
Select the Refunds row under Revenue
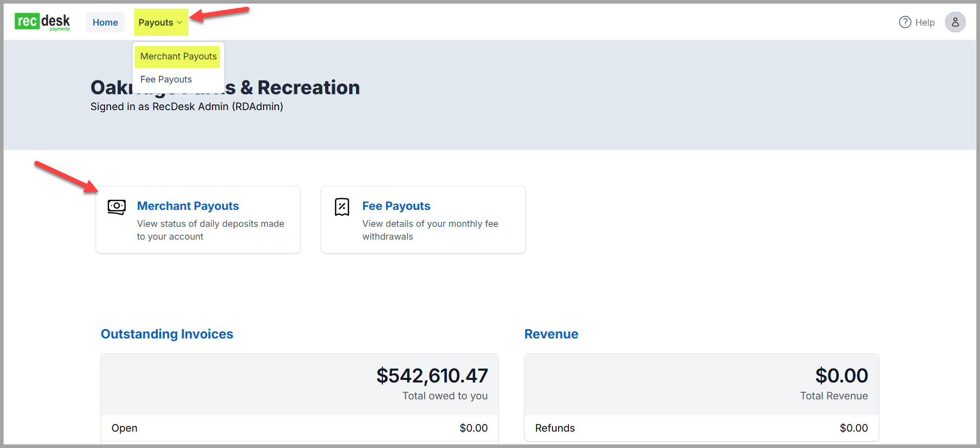pos(701,428)
